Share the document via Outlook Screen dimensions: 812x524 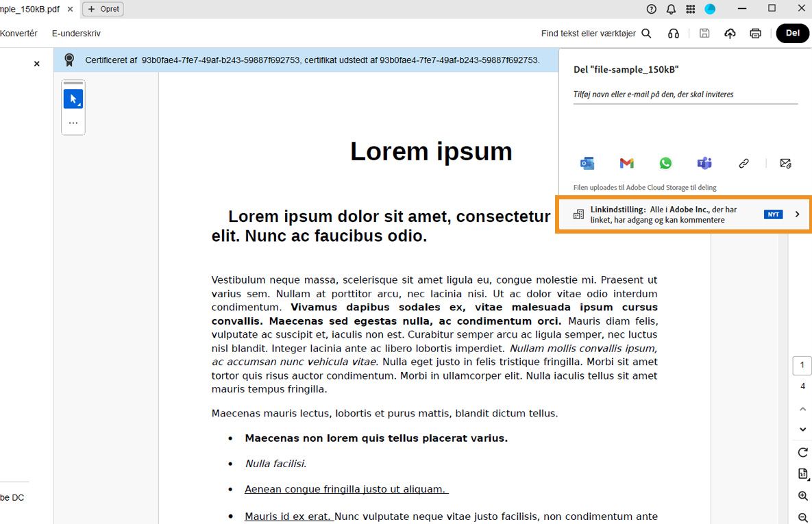click(x=587, y=163)
